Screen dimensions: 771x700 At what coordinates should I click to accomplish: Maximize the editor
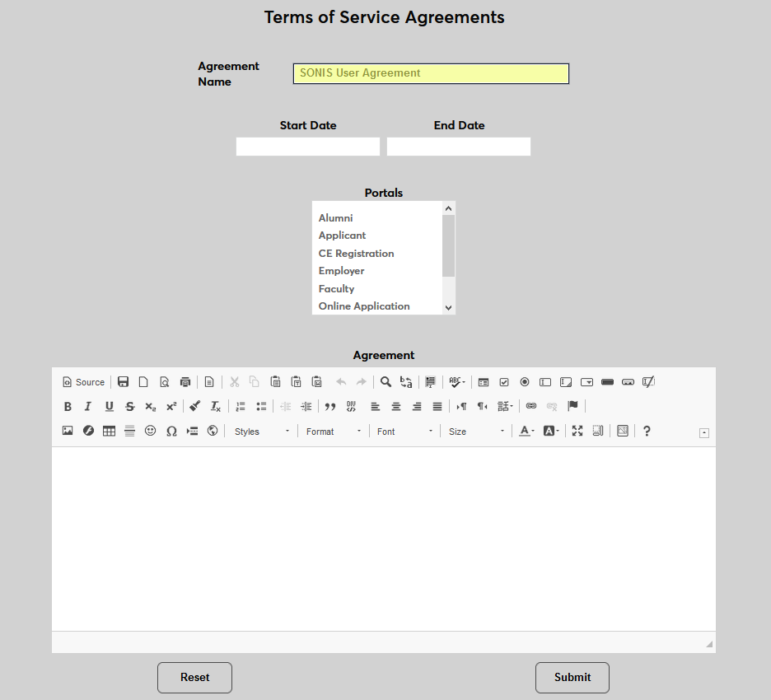[577, 431]
